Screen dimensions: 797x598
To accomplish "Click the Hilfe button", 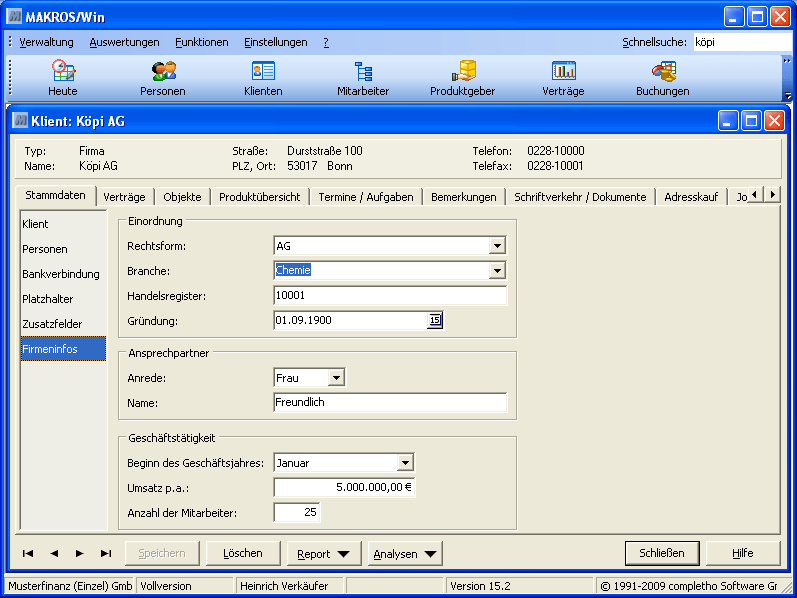I will point(743,553).
